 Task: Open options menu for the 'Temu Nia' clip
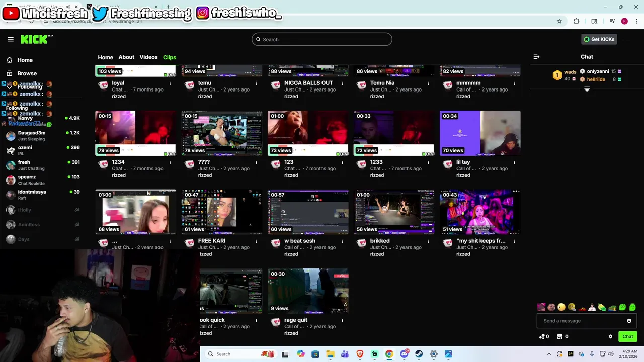[x=428, y=83]
